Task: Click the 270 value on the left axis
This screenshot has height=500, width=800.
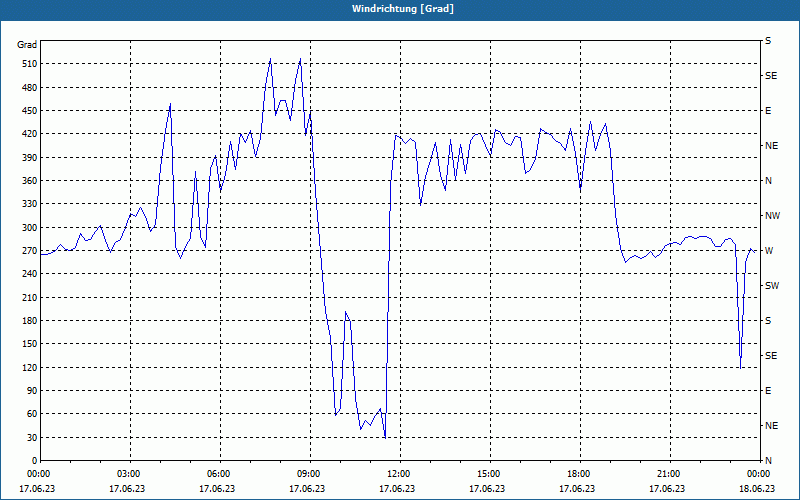Action: tap(30, 251)
